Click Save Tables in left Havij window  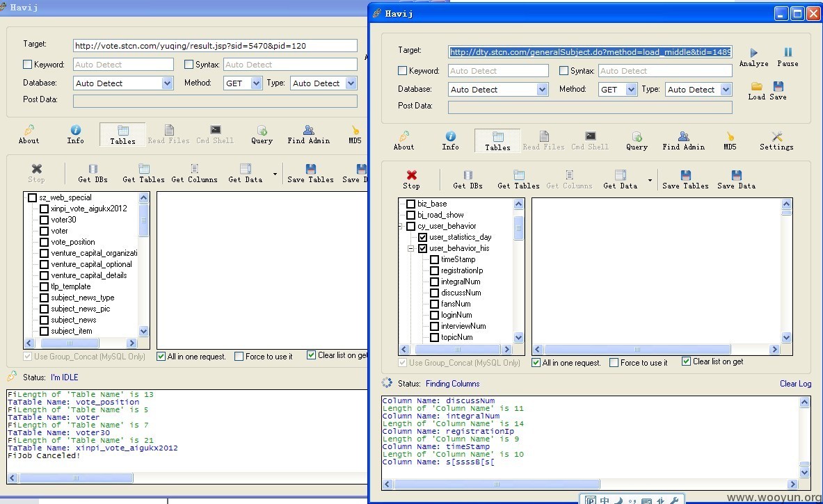click(310, 173)
